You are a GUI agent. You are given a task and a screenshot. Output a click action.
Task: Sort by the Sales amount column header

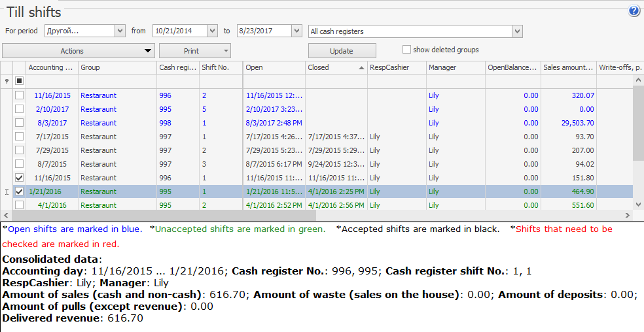click(567, 67)
